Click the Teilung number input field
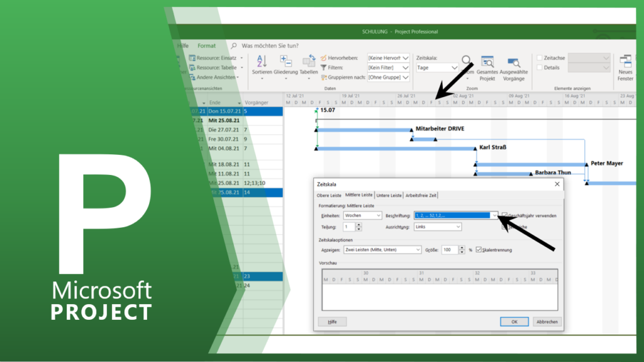The width and height of the screenshot is (644, 362). click(x=348, y=227)
